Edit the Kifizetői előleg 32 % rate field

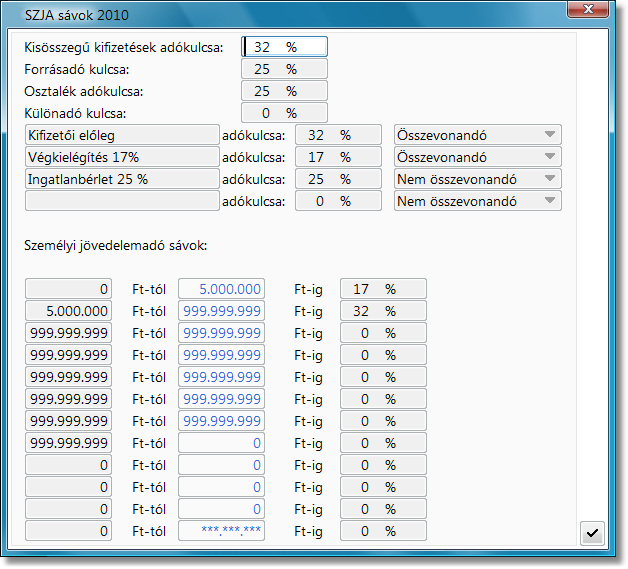tap(338, 135)
